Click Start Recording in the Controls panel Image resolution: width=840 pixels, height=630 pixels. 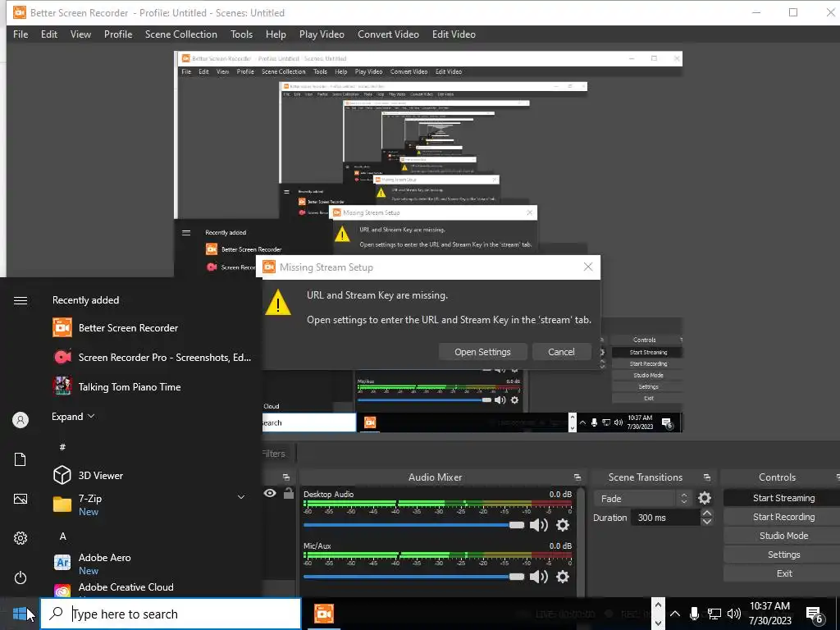pyautogui.click(x=783, y=517)
